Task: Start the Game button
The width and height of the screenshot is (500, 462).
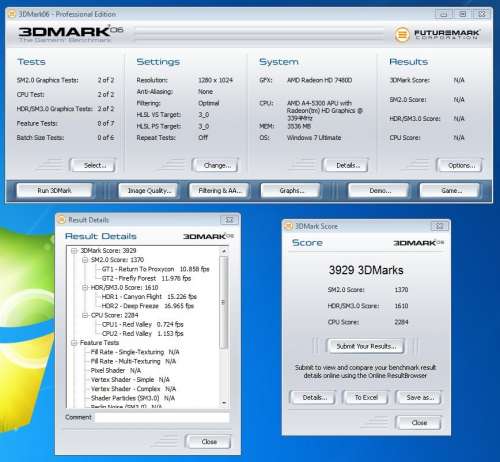Action: tap(450, 191)
